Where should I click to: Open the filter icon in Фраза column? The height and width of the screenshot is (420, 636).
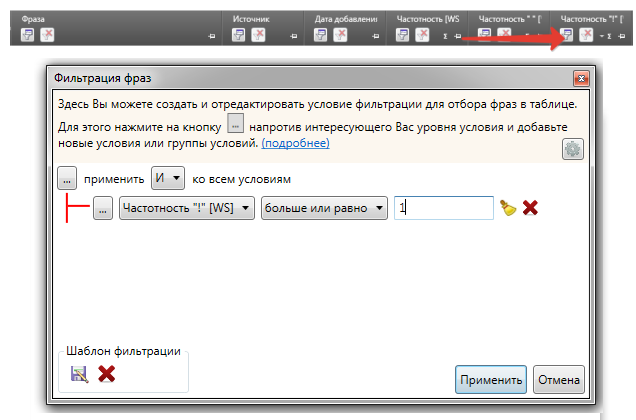click(27, 35)
